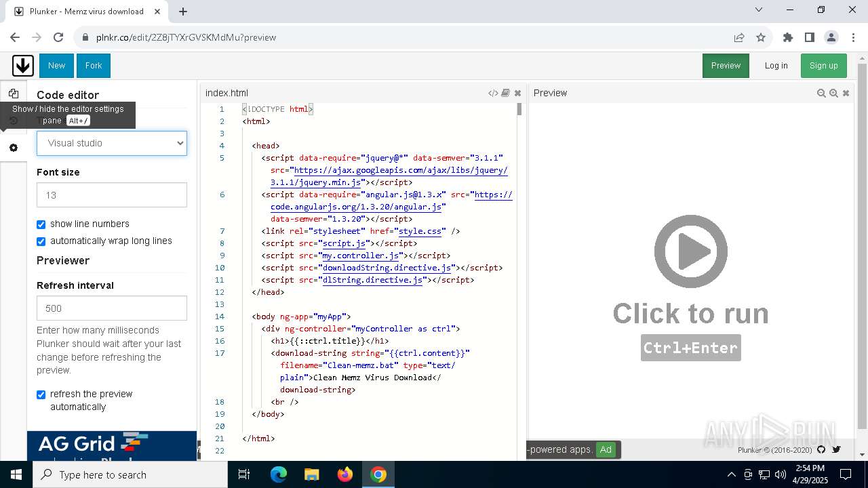Launch Firefox from the taskbar
Screen dimensions: 868x488
pos(345,474)
